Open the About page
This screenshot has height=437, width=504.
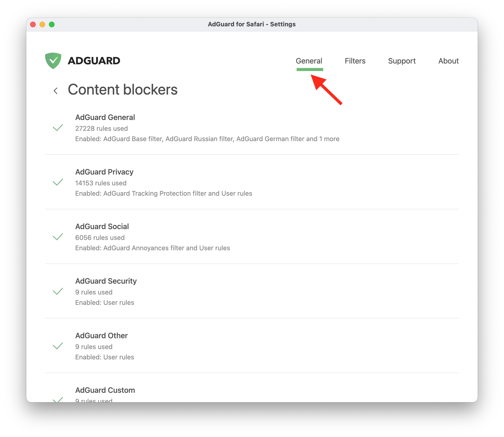[449, 61]
